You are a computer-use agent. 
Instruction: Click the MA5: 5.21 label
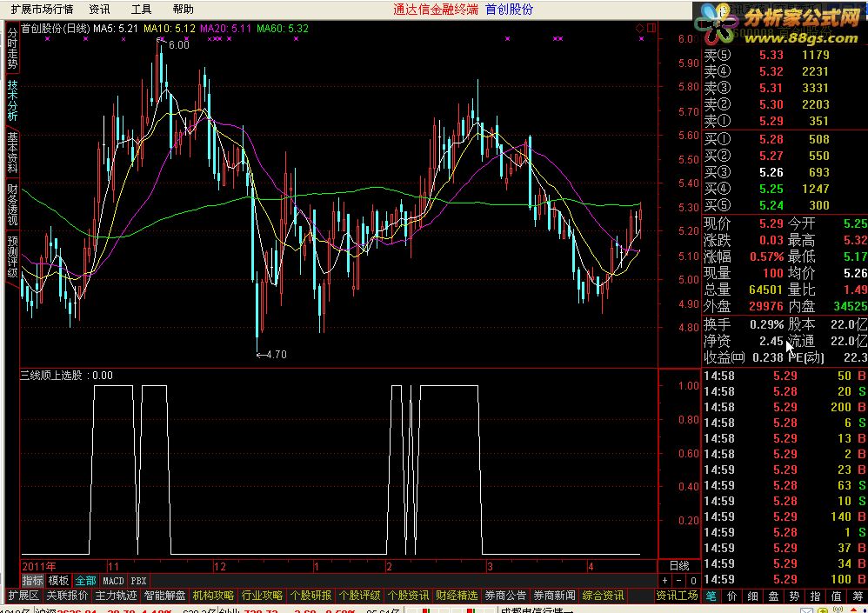115,28
